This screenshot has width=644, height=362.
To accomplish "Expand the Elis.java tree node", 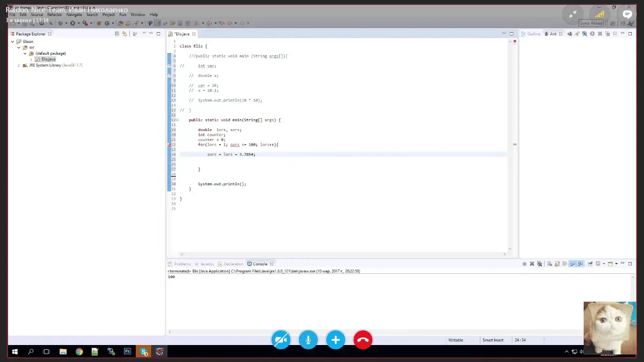I will (x=31, y=59).
